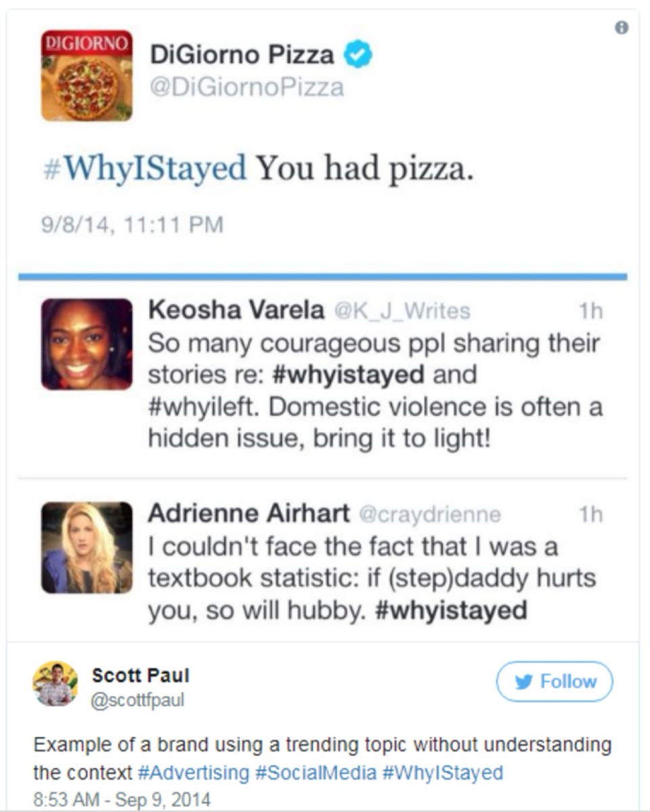
Task: Open the @craydrienne handle
Action: (x=429, y=515)
